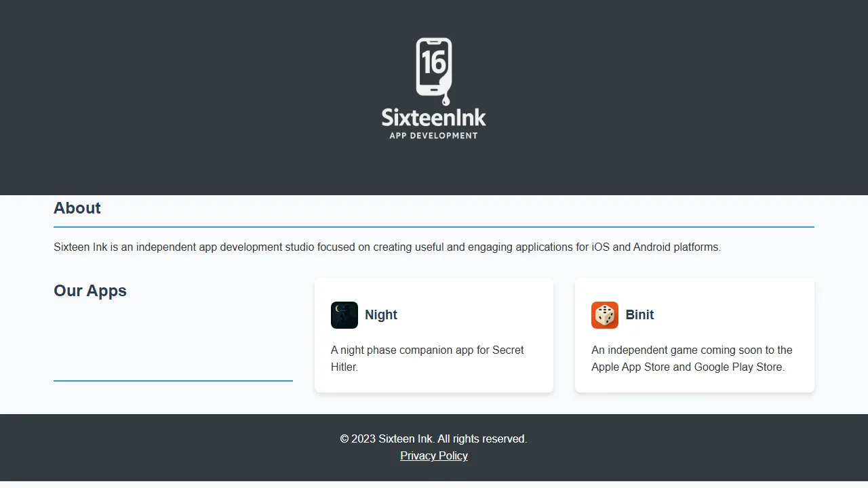The image size is (868, 488).
Task: Click the Binit app title link
Action: pos(639,314)
